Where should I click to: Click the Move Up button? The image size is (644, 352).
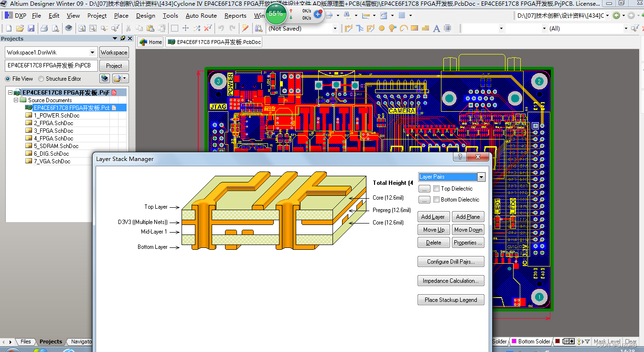[433, 230]
